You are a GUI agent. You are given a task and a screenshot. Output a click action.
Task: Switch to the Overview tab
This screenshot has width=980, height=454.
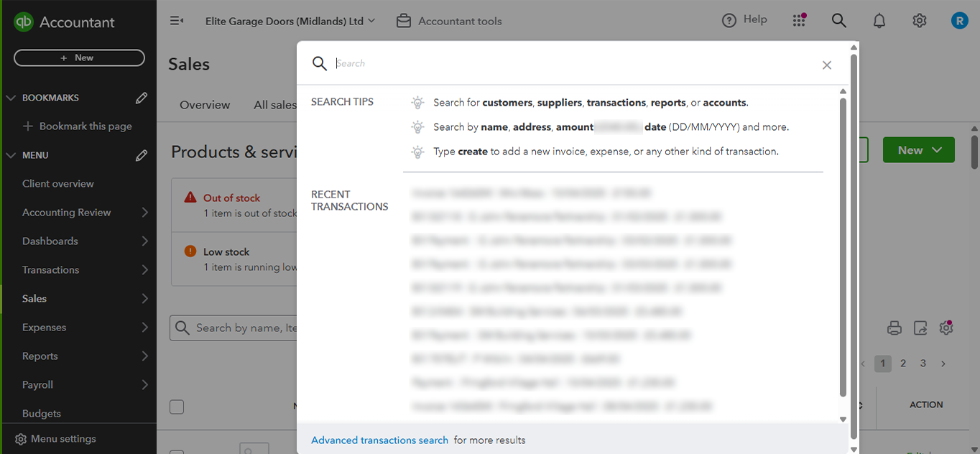pos(205,105)
